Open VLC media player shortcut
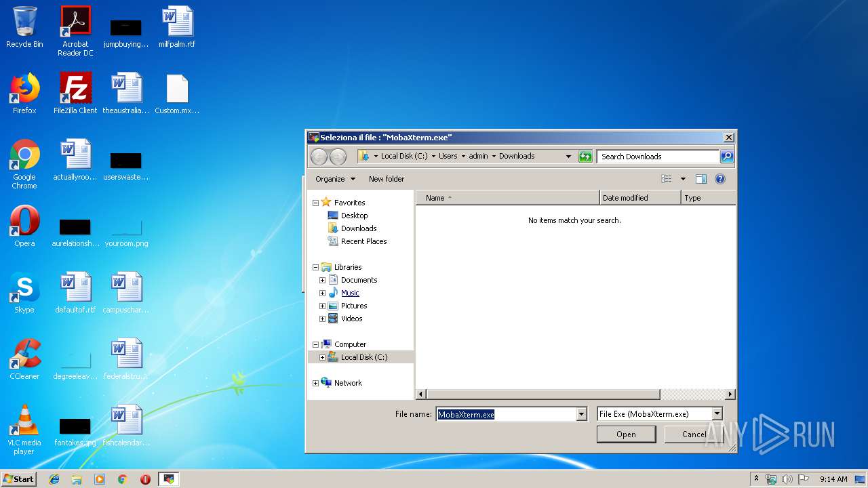This screenshot has height=488, width=868. [24, 430]
